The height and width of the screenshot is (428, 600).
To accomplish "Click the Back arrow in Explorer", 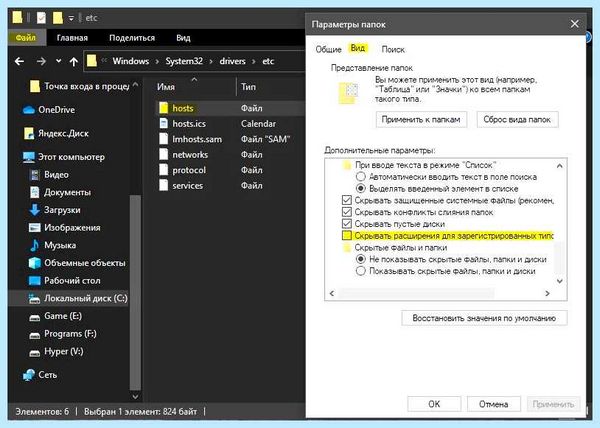I will (19, 61).
